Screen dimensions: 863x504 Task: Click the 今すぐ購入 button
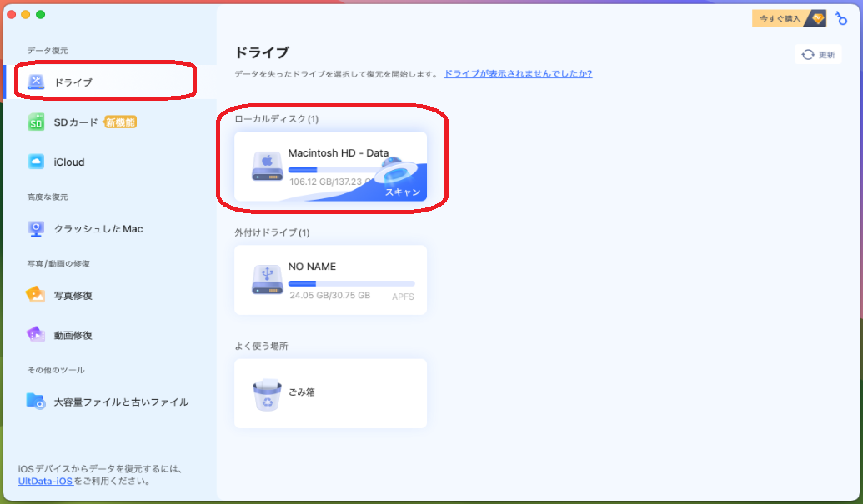click(x=789, y=18)
